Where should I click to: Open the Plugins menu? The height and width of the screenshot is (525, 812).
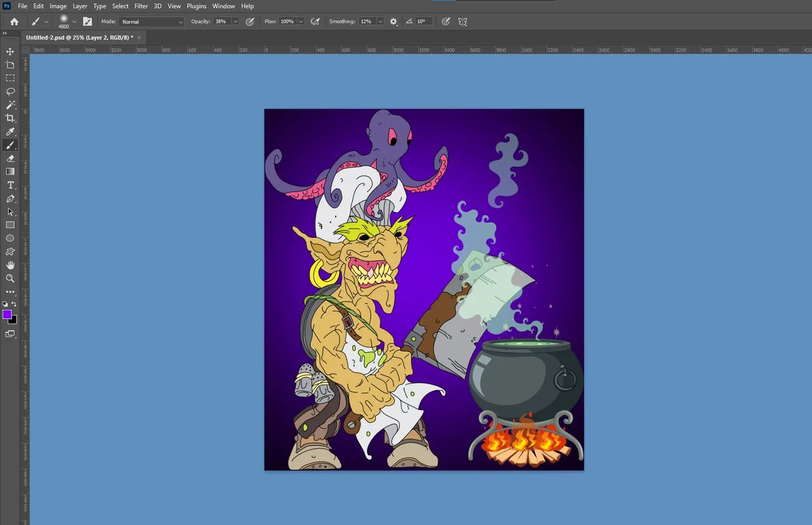[x=197, y=6]
